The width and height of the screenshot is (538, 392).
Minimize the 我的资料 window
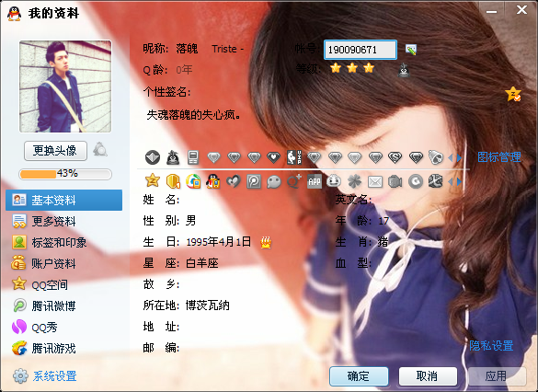click(x=491, y=11)
